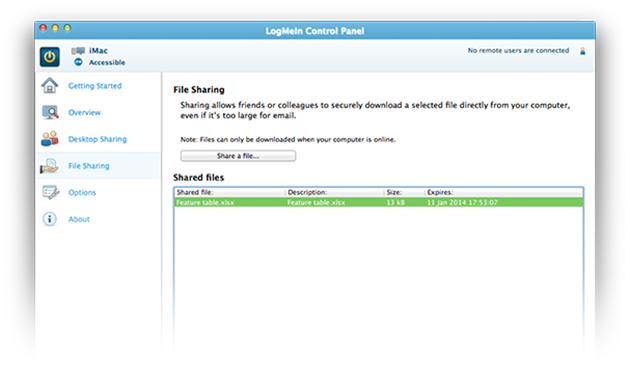Sort by the Expires column header
This screenshot has height=368, width=630.
pos(503,192)
